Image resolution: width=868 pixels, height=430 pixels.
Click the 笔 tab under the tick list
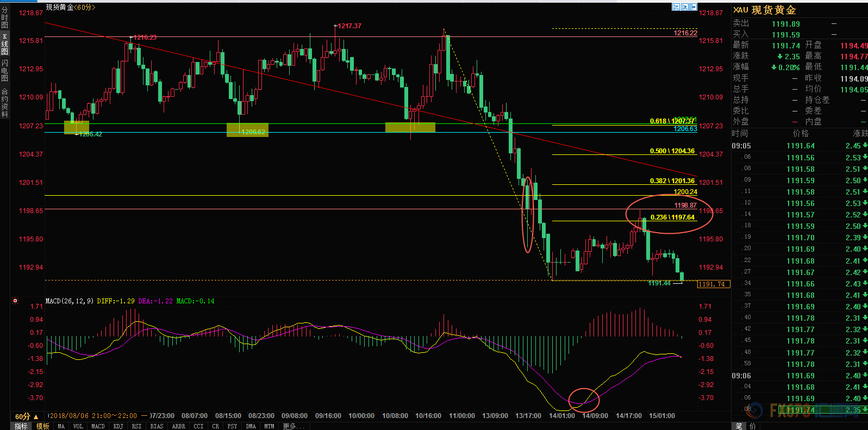[x=739, y=426]
